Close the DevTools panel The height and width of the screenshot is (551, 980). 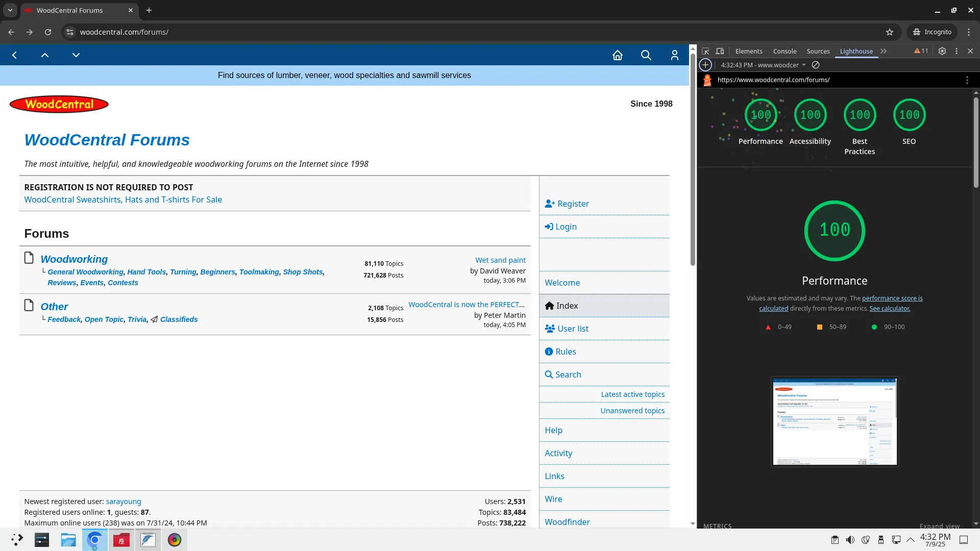pyautogui.click(x=970, y=51)
